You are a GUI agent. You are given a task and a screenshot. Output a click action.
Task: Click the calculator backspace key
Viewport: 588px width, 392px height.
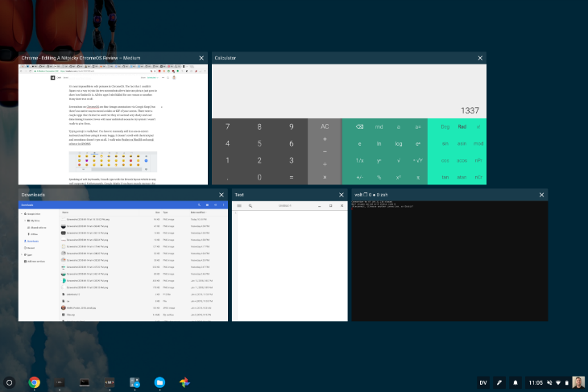coord(359,126)
